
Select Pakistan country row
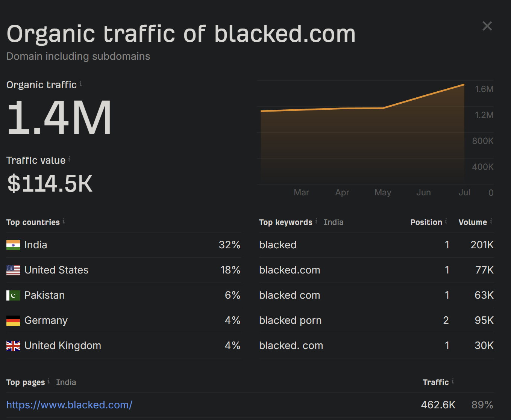[x=123, y=295]
